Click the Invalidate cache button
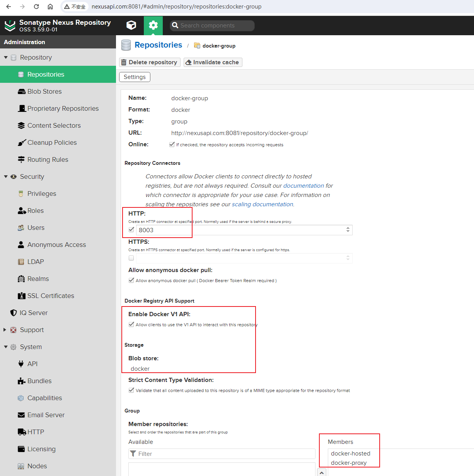 coord(213,62)
